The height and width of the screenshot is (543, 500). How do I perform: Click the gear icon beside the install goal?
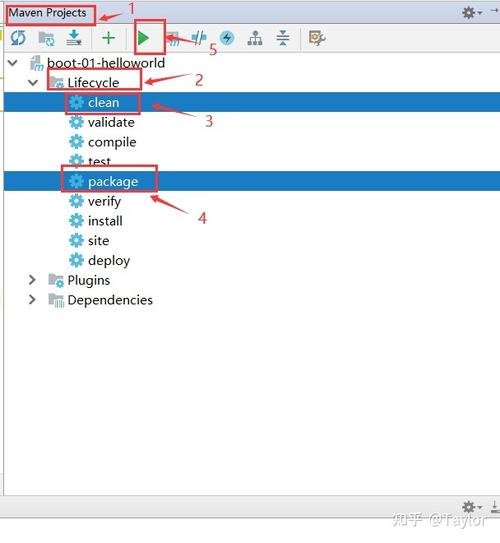click(x=76, y=221)
